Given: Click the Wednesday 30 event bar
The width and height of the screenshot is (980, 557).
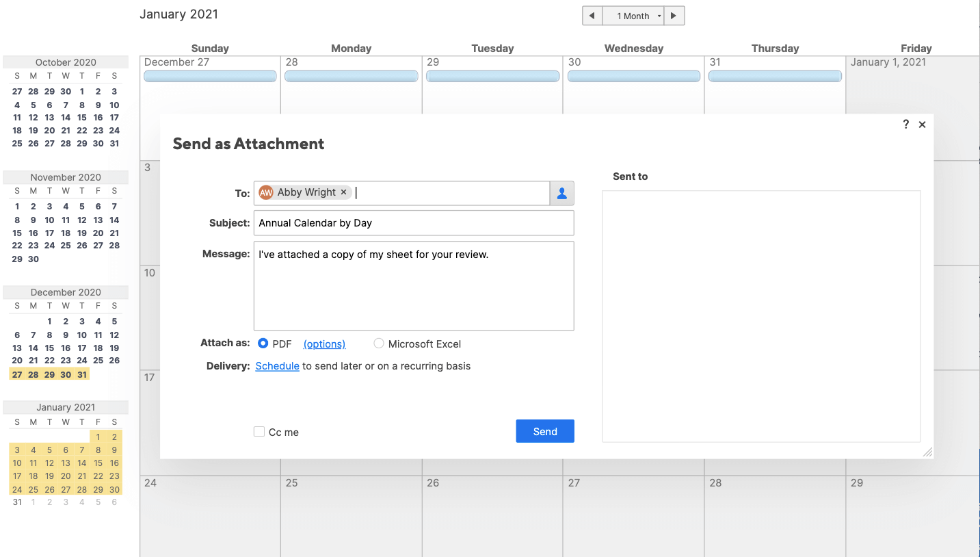Looking at the screenshot, I should coord(633,77).
